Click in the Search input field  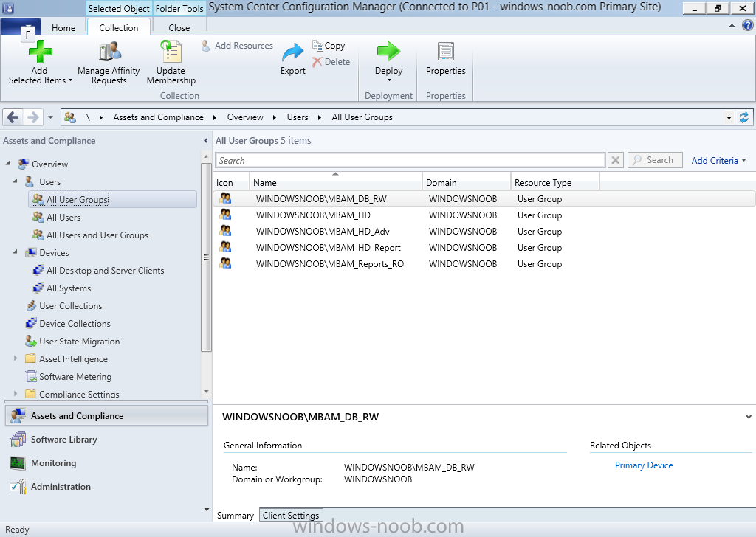(x=410, y=160)
